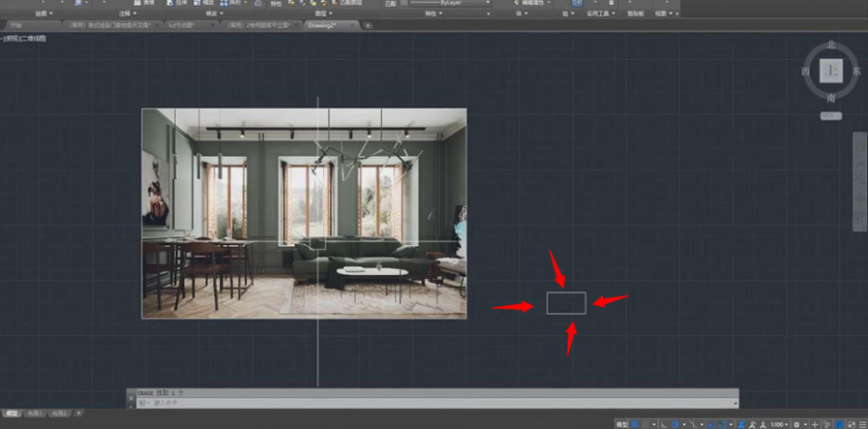Add a new layout with plus button
This screenshot has height=429, width=868.
79,414
